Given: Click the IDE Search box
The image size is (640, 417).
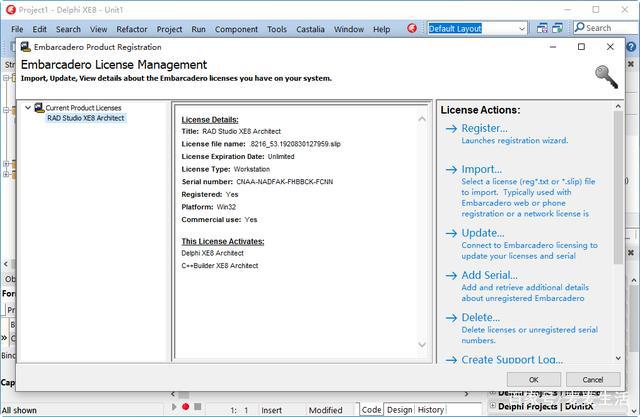Looking at the screenshot, I should [x=606, y=28].
